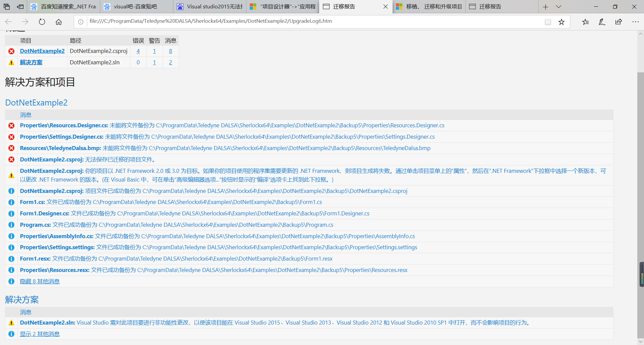644x345 pixels.
Task: Hide the 8 other messages (隐藏 8 其他消息)
Action: point(40,281)
